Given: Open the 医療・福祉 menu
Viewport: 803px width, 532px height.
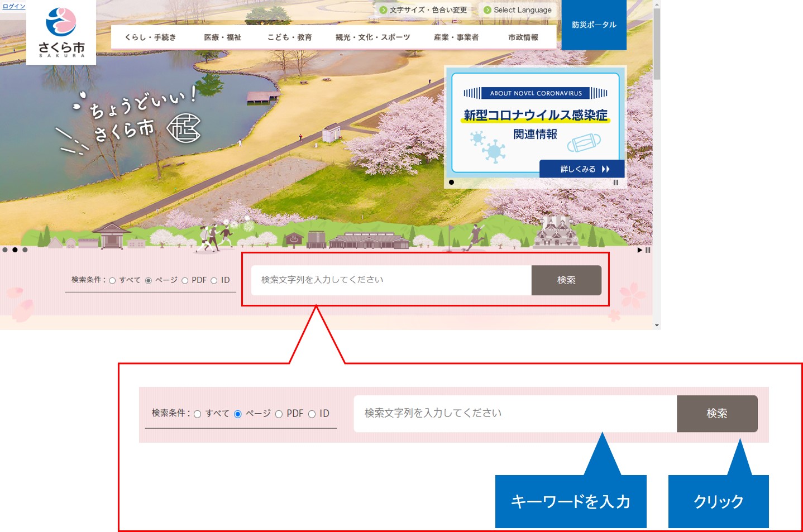Looking at the screenshot, I should [223, 37].
